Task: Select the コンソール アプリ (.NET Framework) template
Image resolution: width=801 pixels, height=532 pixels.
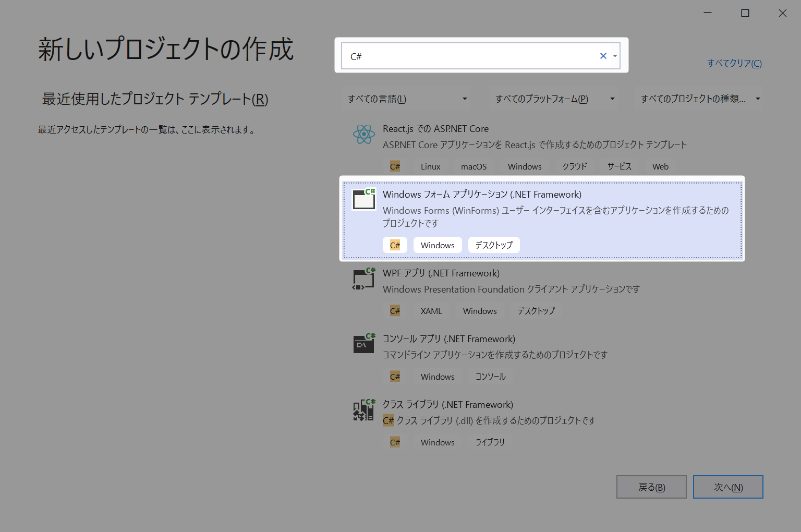Action: 542,358
